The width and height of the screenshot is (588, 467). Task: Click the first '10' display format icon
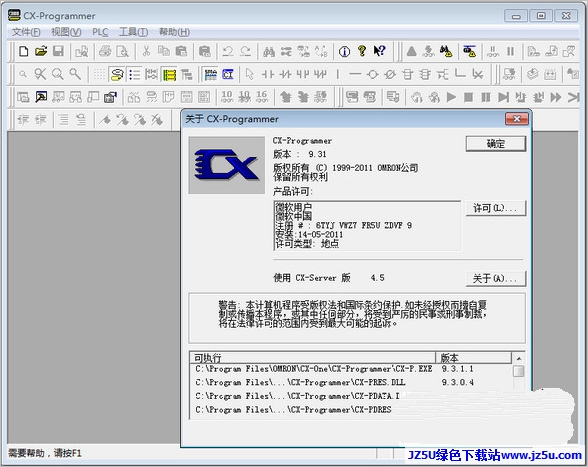[x=227, y=98]
